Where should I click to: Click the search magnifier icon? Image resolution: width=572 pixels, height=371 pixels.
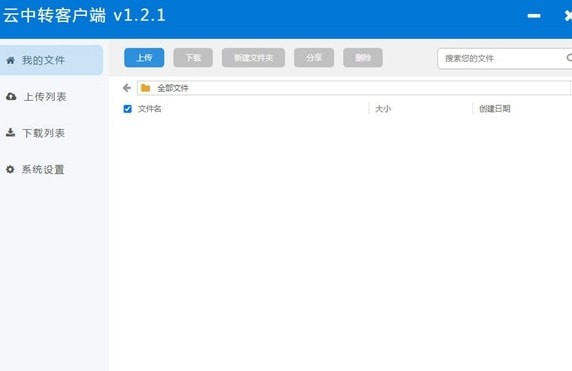(x=569, y=58)
